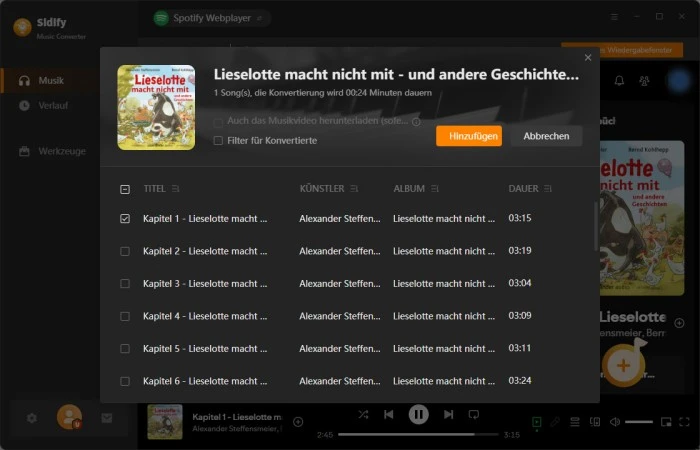Sort by the KÜNSTLER column icon
The height and width of the screenshot is (450, 700).
(x=354, y=189)
